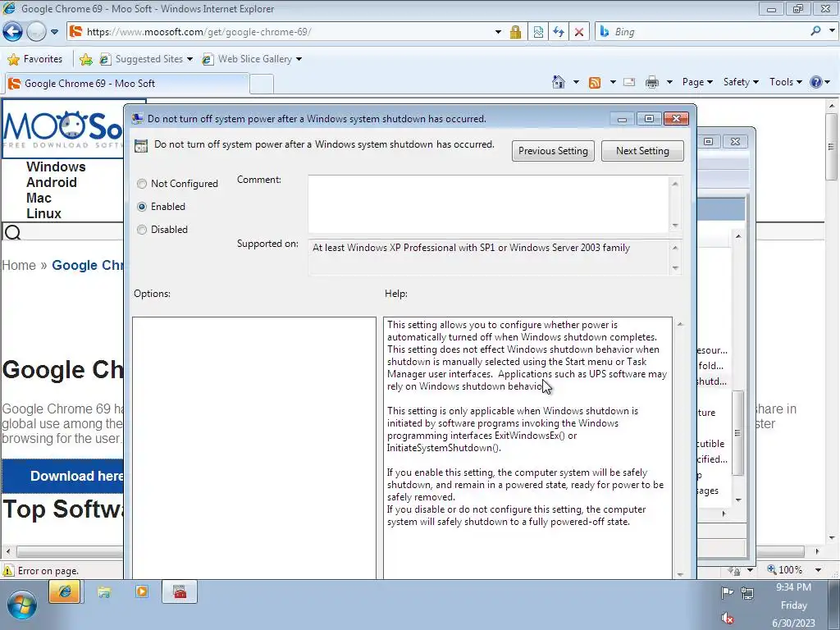This screenshot has width=840, height=630.
Task: Click the Linux link on Moo Soft
Action: [43, 213]
